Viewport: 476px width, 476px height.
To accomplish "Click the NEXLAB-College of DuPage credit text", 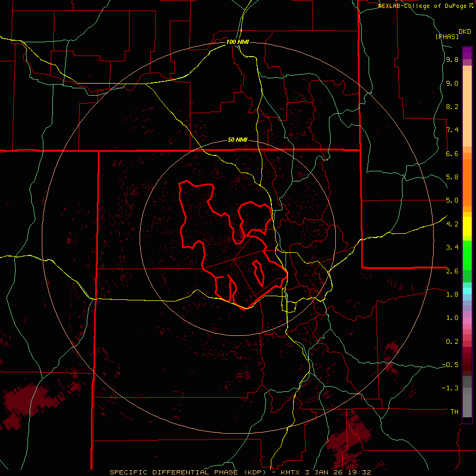I will click(425, 6).
